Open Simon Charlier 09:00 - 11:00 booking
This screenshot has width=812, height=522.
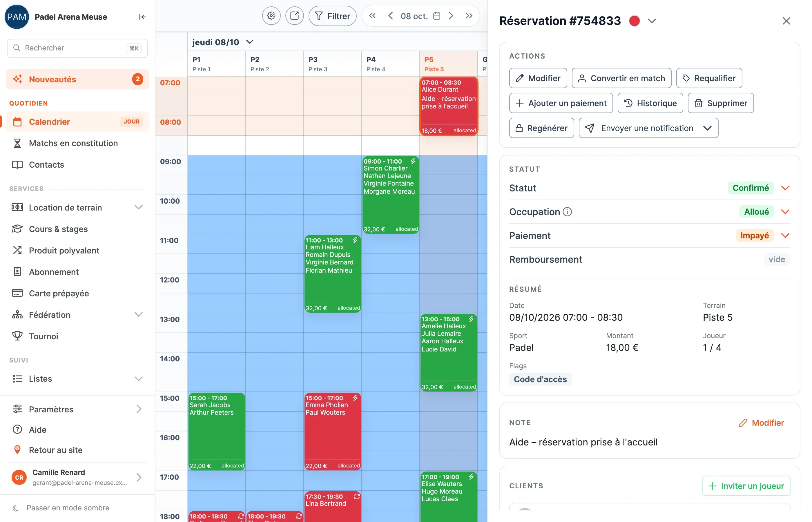pos(390,195)
